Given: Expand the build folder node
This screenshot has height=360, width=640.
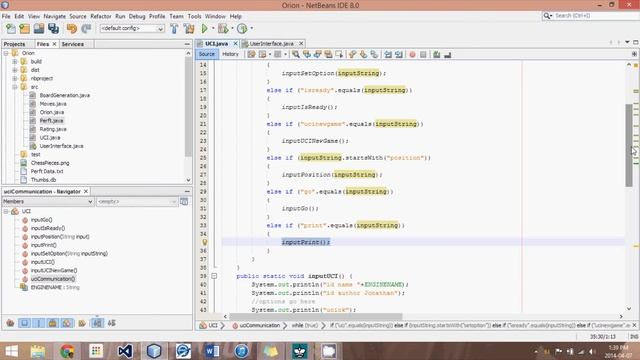Looking at the screenshot, I should [x=15, y=62].
